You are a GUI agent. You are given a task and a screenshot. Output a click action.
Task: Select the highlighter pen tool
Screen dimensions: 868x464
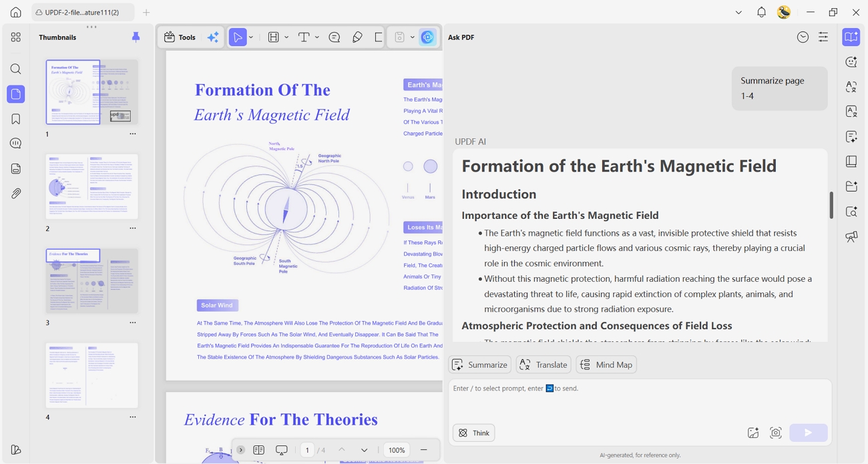[x=357, y=37]
